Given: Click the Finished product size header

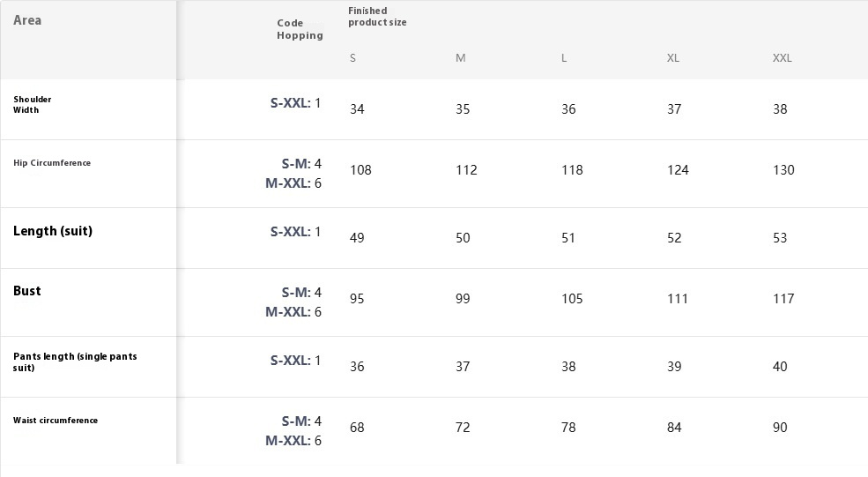Looking at the screenshot, I should (x=377, y=17).
